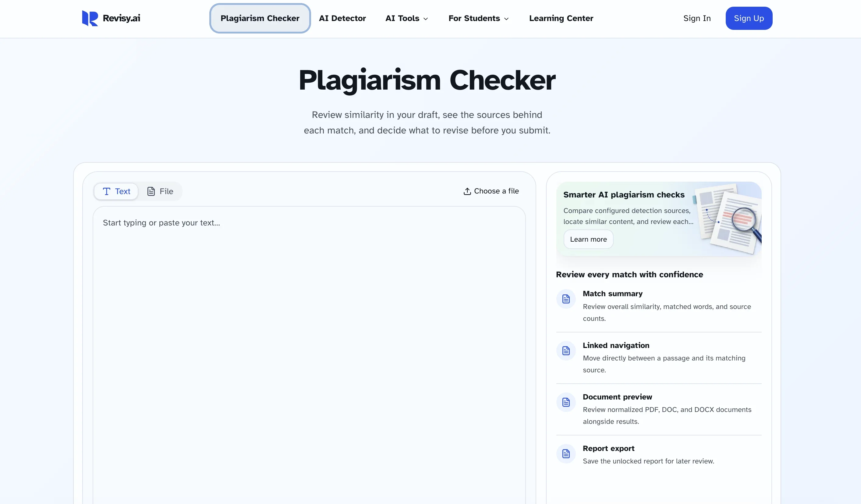Go to the Learning Center
Screen dimensions: 861x504
pyautogui.click(x=561, y=19)
